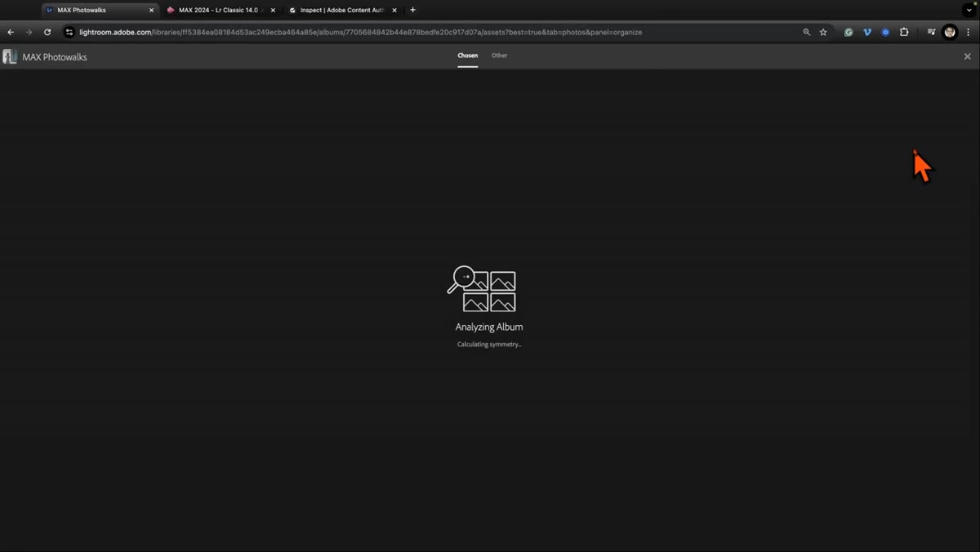View site information icon in address bar
This screenshot has height=552, width=980.
[x=69, y=32]
